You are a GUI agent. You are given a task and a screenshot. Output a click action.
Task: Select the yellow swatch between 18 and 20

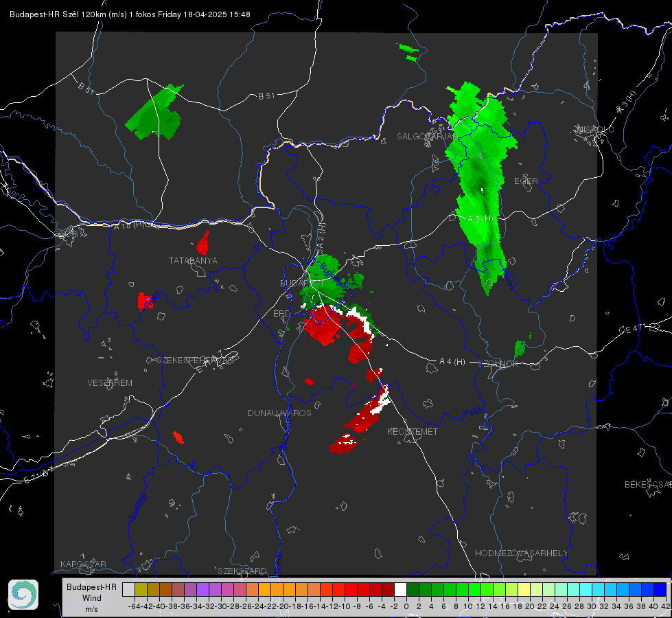click(x=524, y=589)
